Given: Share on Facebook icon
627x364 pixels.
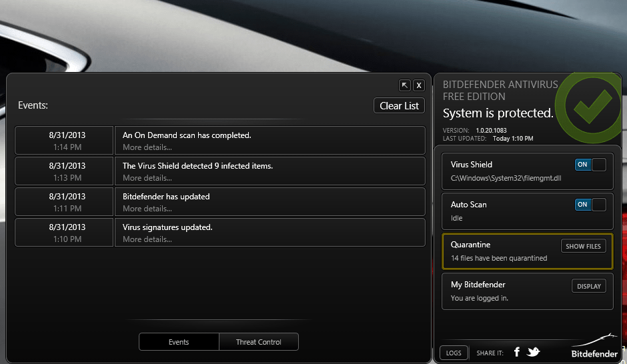Looking at the screenshot, I should coord(517,352).
